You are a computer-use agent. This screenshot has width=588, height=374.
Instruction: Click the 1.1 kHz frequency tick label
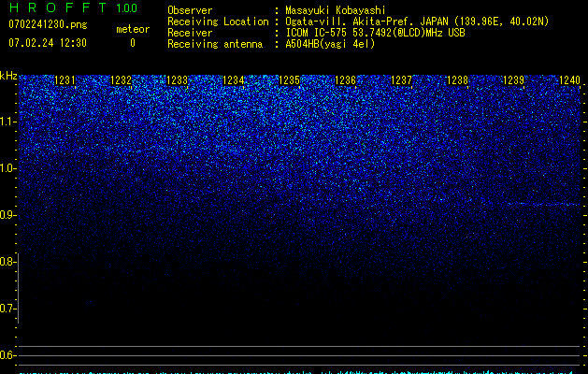(x=7, y=122)
